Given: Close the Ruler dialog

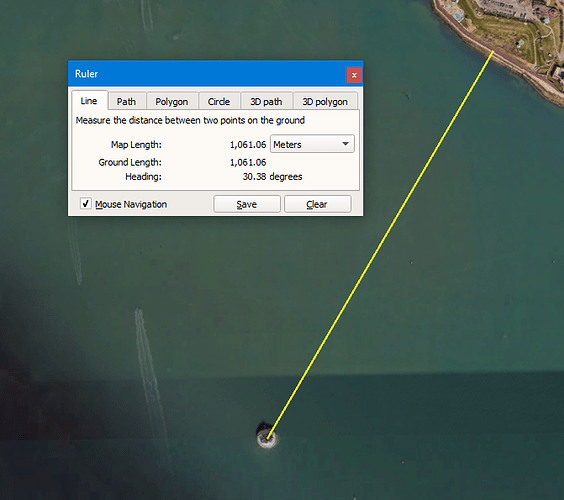Looking at the screenshot, I should tap(354, 75).
